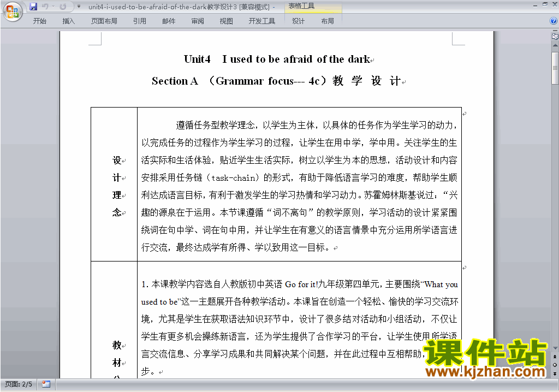Open the 开始 ribbon tab

[39, 21]
